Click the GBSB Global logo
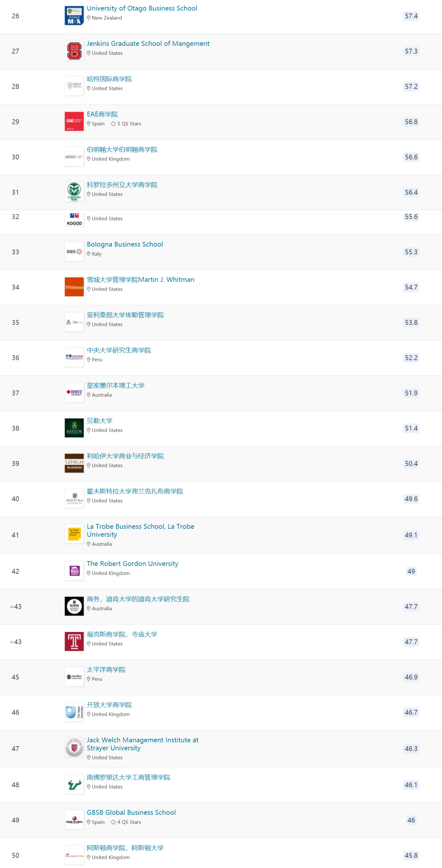The height and width of the screenshot is (868, 442). point(74,820)
